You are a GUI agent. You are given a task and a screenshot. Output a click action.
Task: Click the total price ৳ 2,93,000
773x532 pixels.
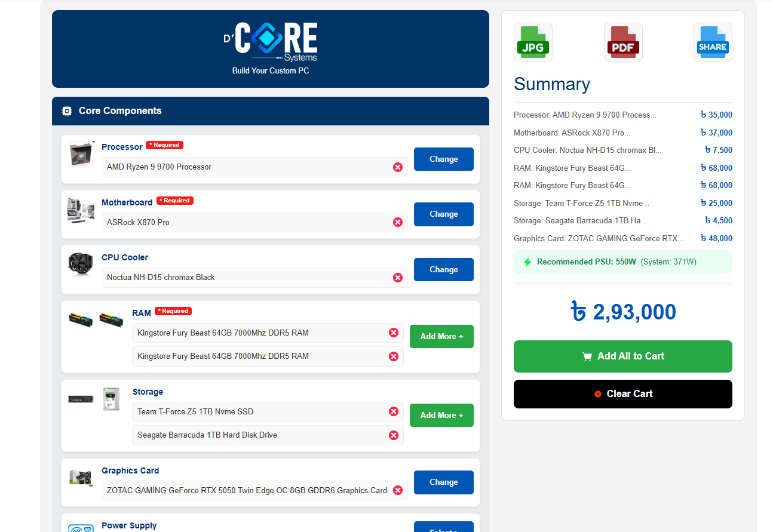(x=623, y=312)
